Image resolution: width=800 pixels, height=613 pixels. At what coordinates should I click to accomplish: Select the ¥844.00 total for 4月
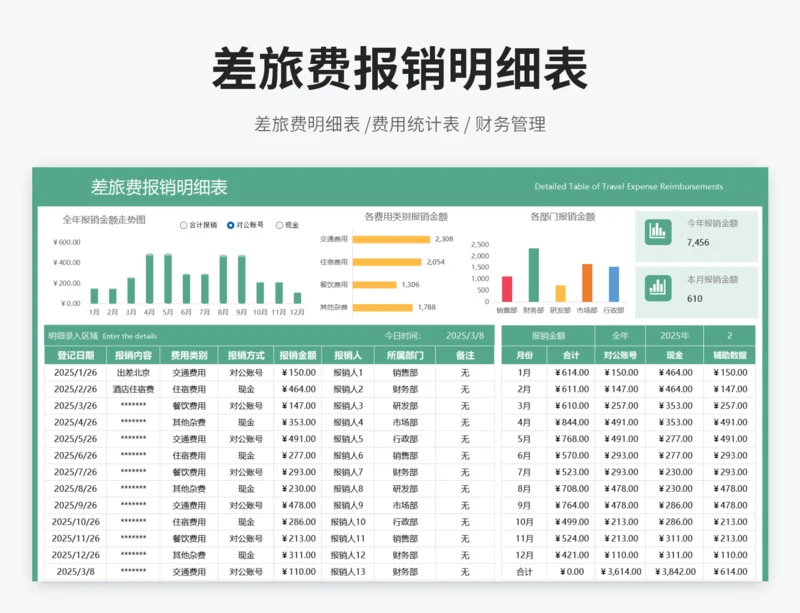coord(571,422)
